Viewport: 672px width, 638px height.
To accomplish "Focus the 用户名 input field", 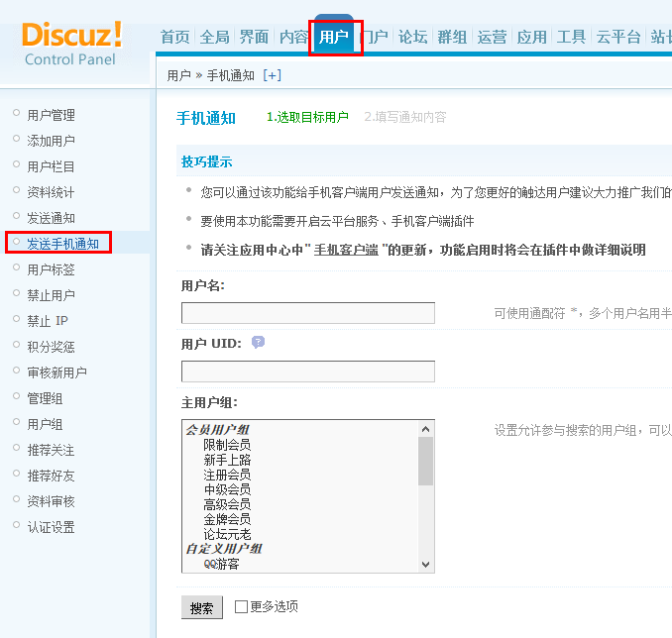I will [x=308, y=313].
